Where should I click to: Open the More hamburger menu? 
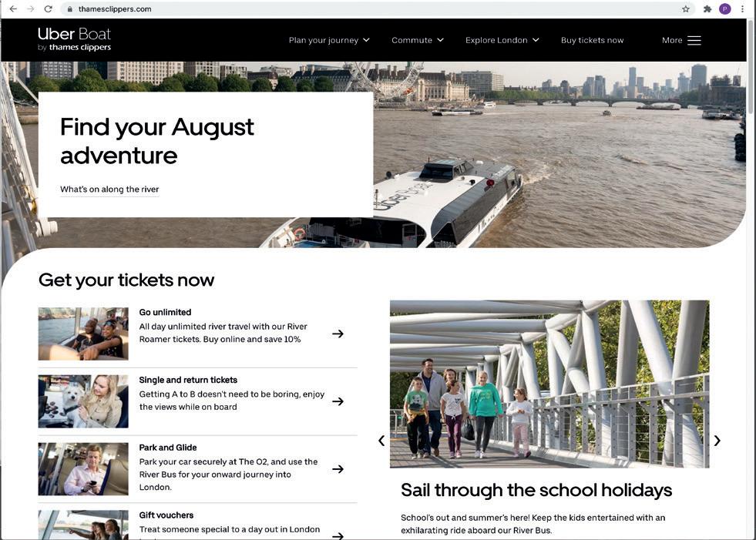tap(681, 40)
